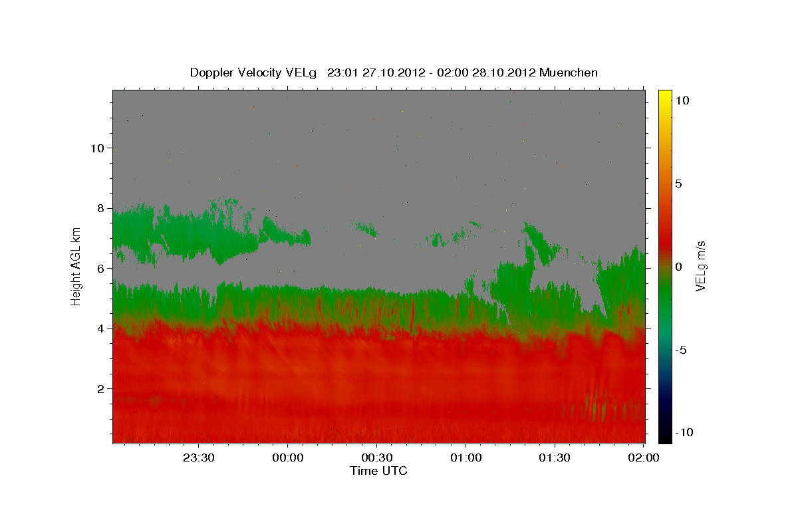Click the plot title 'Doppler Velocity VELg'
The image size is (798, 532).
pos(254,72)
